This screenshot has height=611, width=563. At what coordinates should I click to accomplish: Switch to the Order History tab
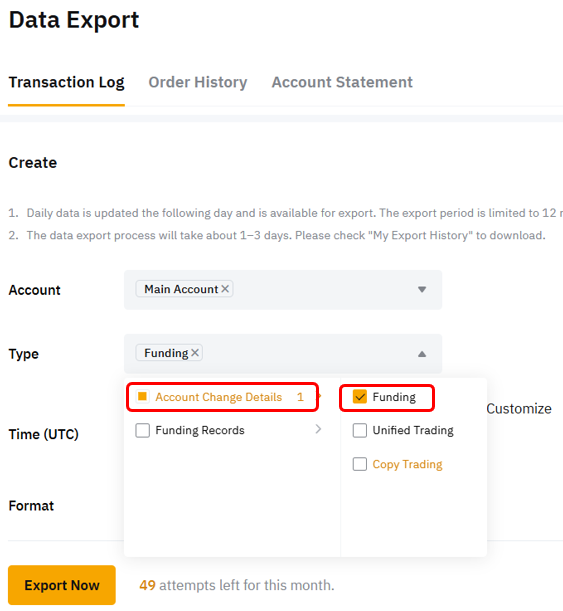(x=198, y=82)
